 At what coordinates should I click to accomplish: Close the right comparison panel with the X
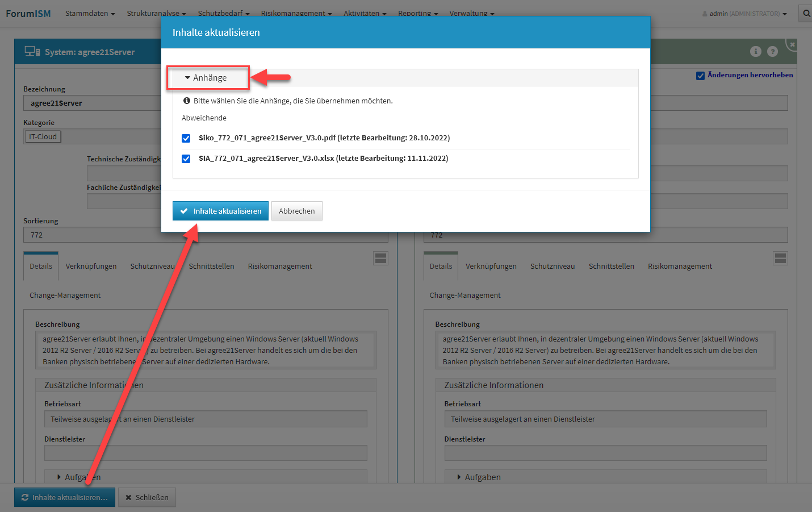(x=792, y=44)
